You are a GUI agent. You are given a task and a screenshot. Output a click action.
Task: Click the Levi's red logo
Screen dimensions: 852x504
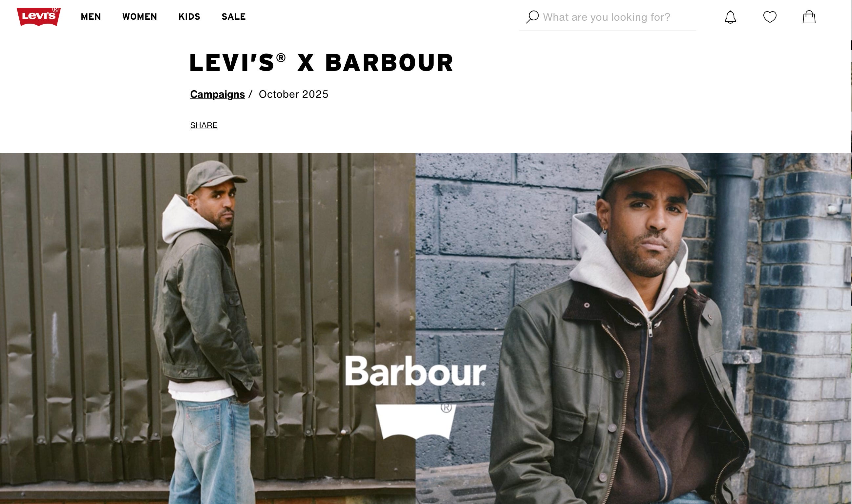[x=39, y=16]
